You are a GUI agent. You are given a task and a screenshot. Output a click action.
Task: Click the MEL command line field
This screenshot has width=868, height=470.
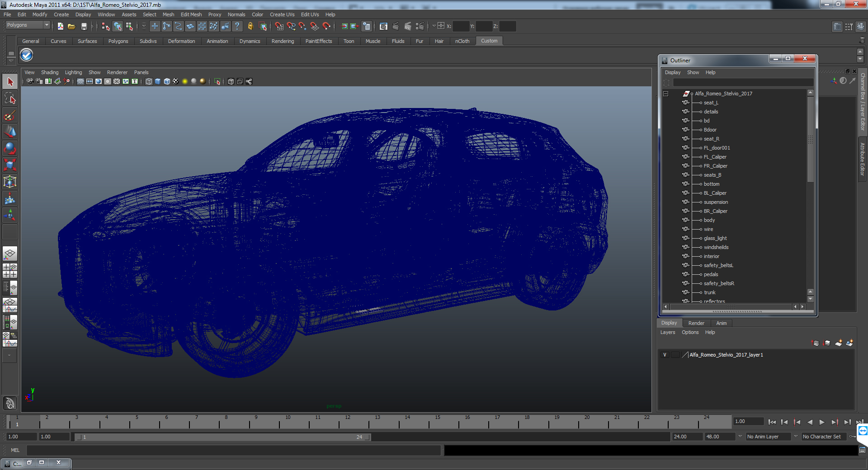pos(233,450)
